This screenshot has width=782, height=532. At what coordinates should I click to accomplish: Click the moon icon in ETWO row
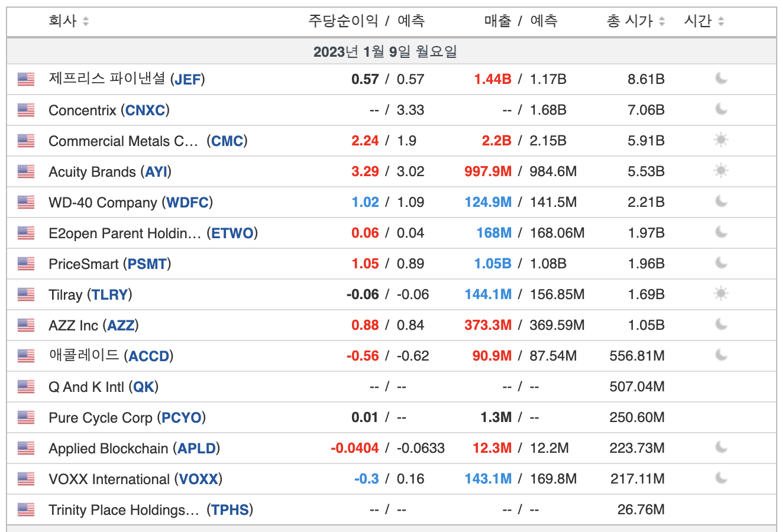[721, 232]
